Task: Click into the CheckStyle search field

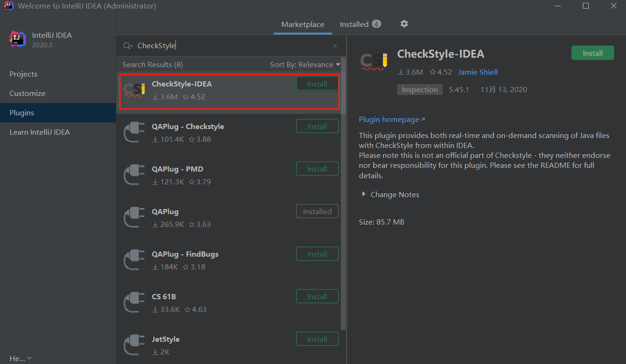Action: (232, 46)
